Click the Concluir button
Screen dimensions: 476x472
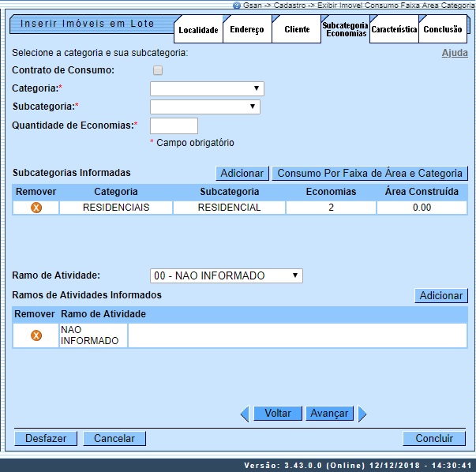pyautogui.click(x=434, y=439)
